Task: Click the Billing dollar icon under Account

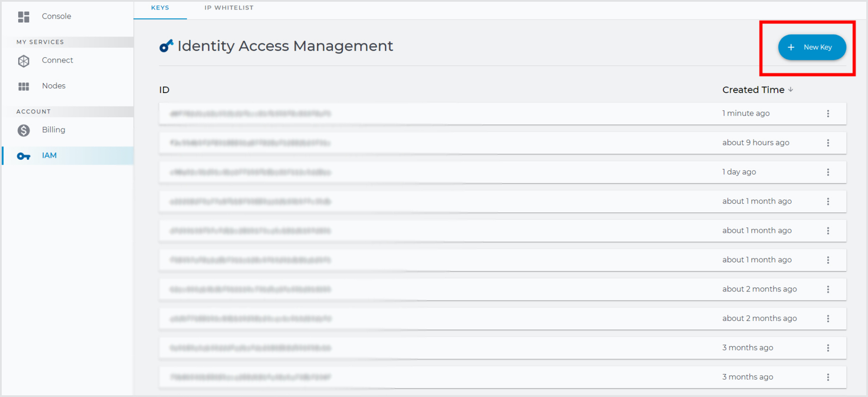Action: (23, 130)
